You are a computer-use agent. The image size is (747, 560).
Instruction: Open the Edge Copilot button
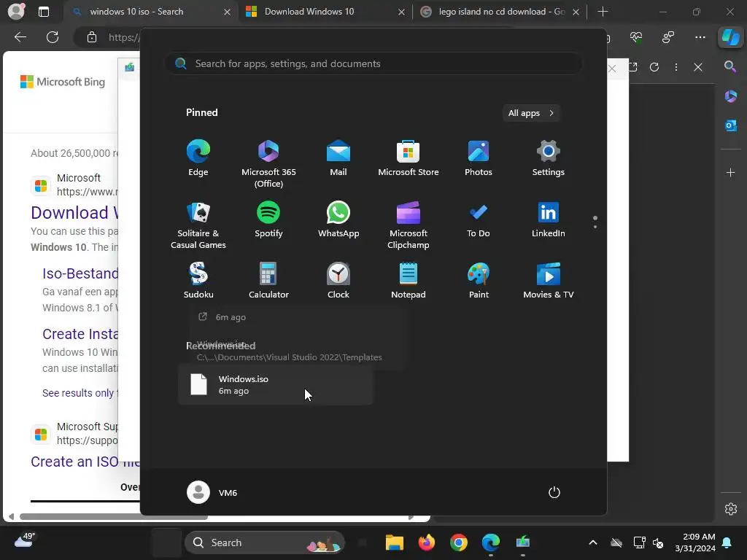[730, 37]
